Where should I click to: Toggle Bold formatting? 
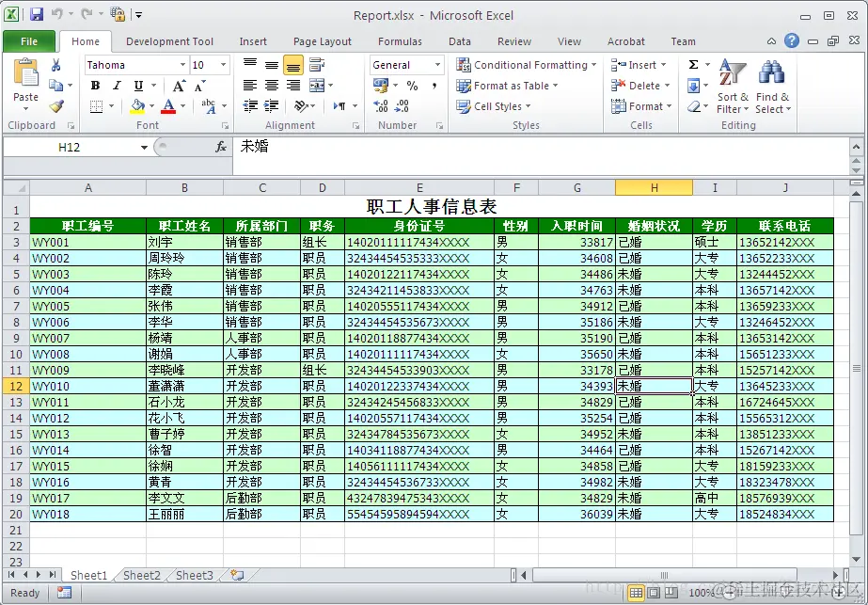(x=95, y=86)
